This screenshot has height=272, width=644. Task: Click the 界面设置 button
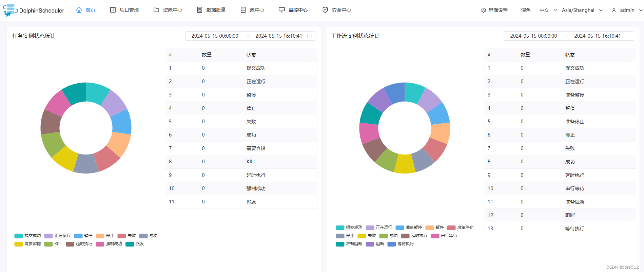coord(494,10)
